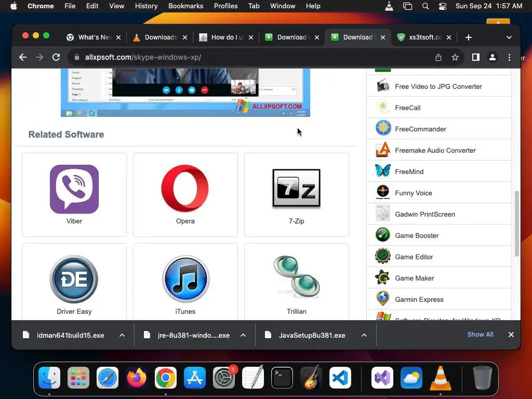Open Visual Studio Code from the Dock
Screen dimensions: 532x399
click(340, 378)
